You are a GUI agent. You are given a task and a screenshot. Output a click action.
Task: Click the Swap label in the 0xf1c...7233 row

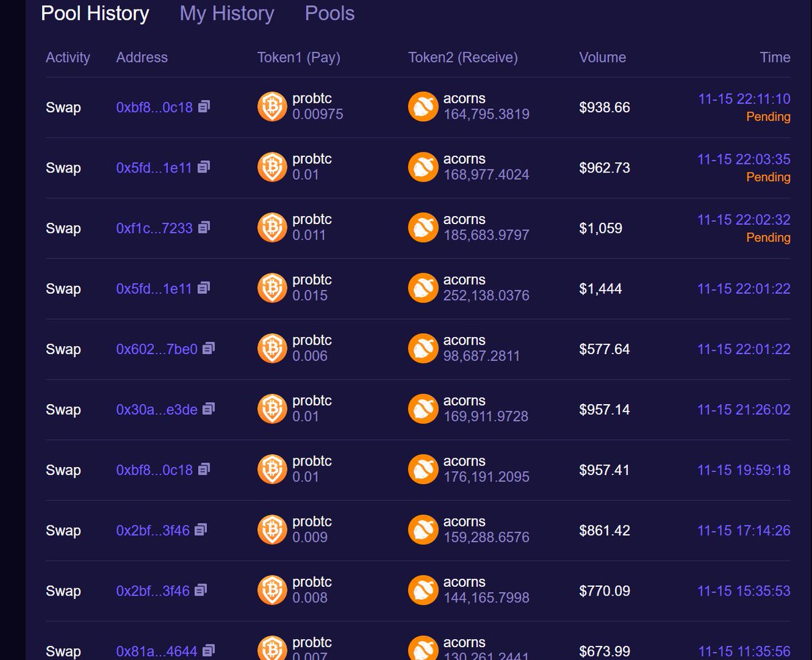coord(63,228)
